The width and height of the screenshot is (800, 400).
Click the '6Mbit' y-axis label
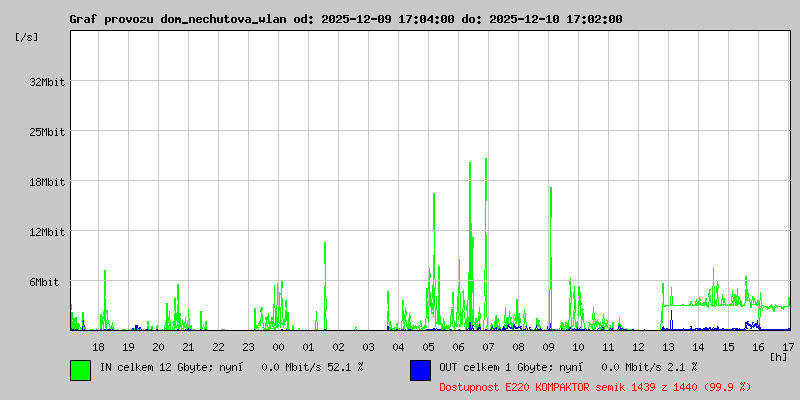point(44,282)
